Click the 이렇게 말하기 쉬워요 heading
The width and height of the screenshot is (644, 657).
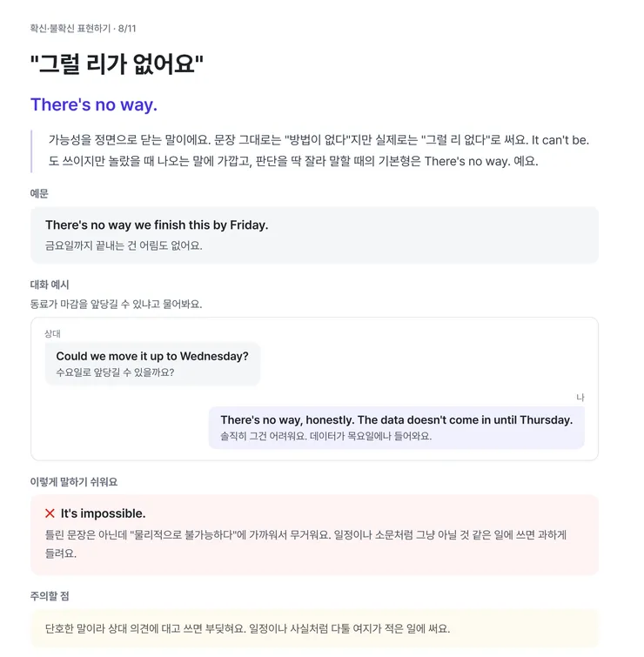coord(74,482)
